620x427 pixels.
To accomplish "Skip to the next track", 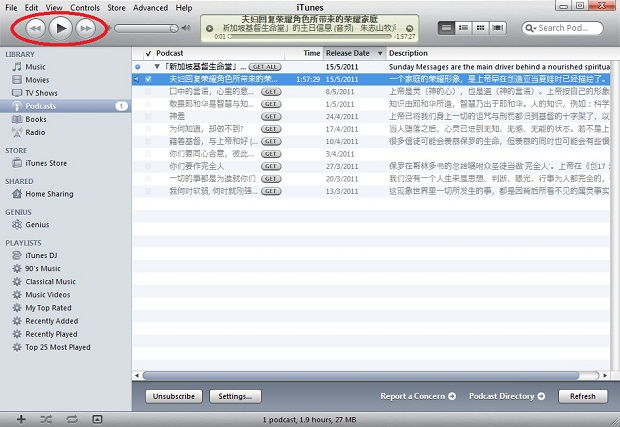I will [x=86, y=28].
